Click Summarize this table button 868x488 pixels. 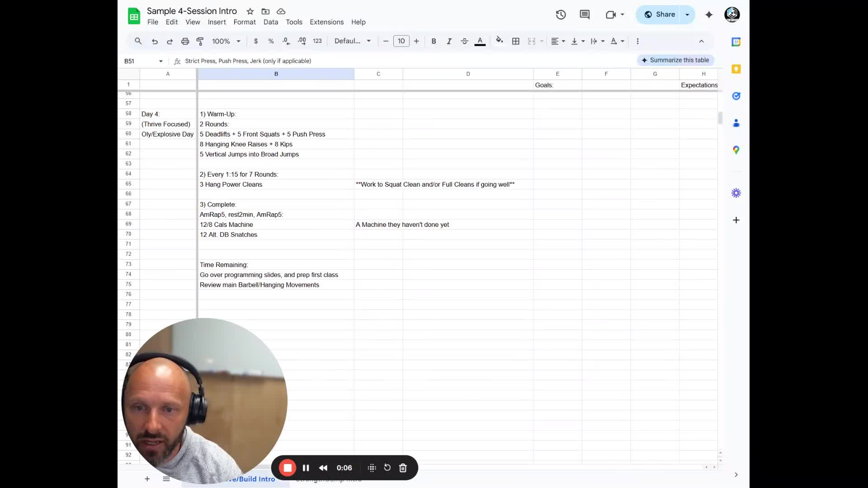pyautogui.click(x=675, y=60)
